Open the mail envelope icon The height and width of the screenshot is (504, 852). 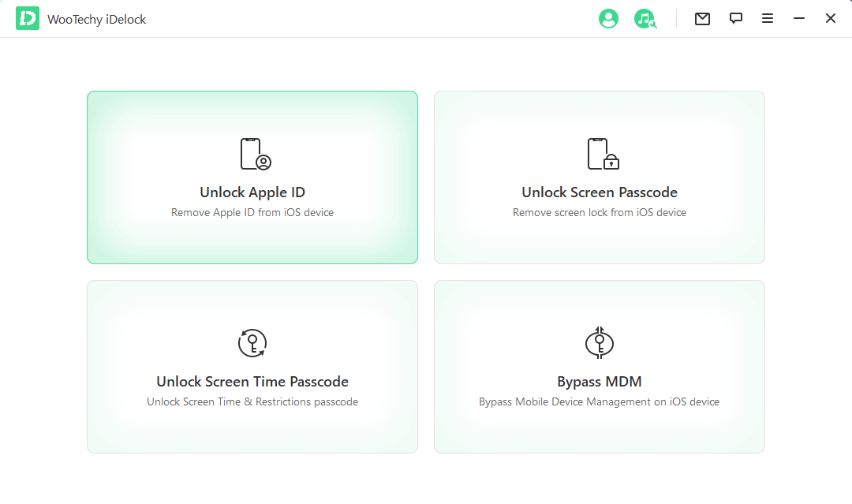702,18
